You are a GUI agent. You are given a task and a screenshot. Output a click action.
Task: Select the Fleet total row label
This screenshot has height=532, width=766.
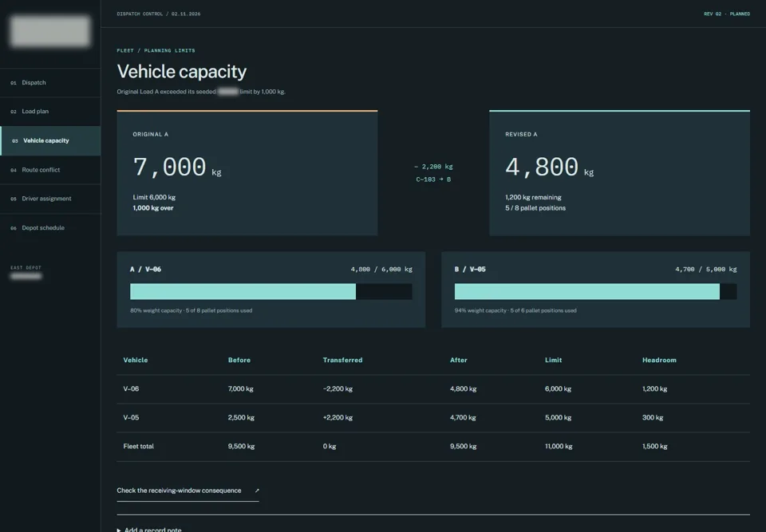click(x=138, y=447)
